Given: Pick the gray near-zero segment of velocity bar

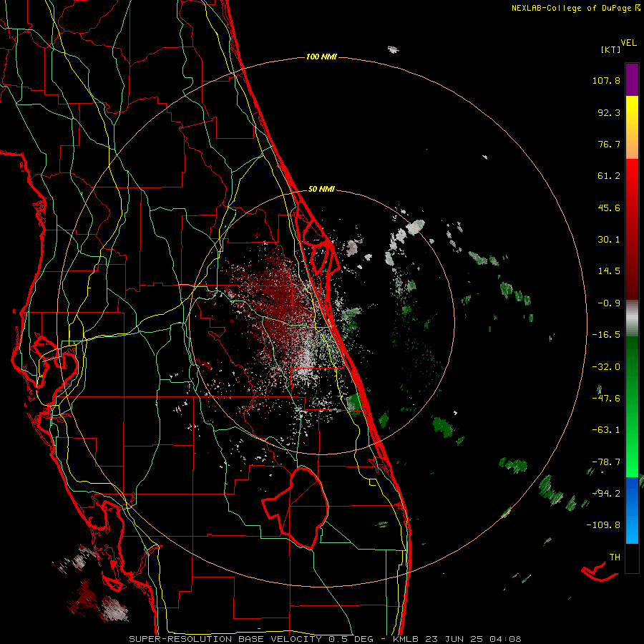Looking at the screenshot, I should pos(632,318).
